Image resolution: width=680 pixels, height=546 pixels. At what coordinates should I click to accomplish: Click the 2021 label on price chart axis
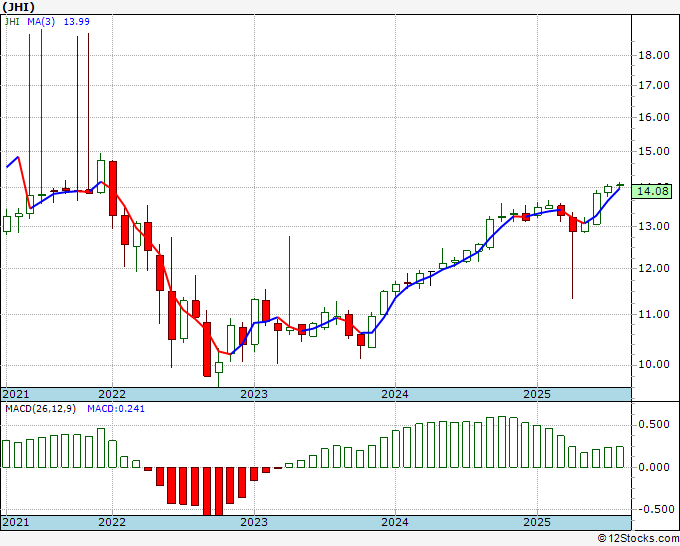coord(16,394)
